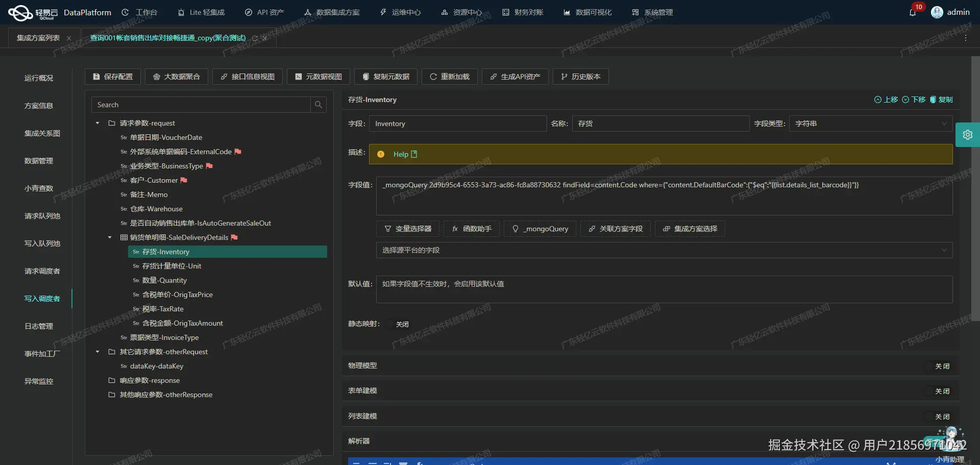Click the search magnifier in the tree panel
The height and width of the screenshot is (465, 980).
(318, 105)
